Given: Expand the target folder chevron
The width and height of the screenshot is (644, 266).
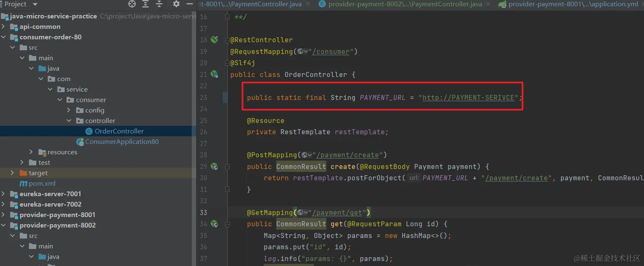Looking at the screenshot, I should [13, 173].
